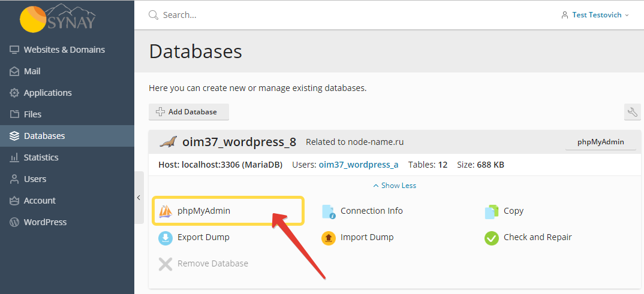Click the Import Dump upload icon
Viewport: 644px width, 294px height.
pos(328,238)
